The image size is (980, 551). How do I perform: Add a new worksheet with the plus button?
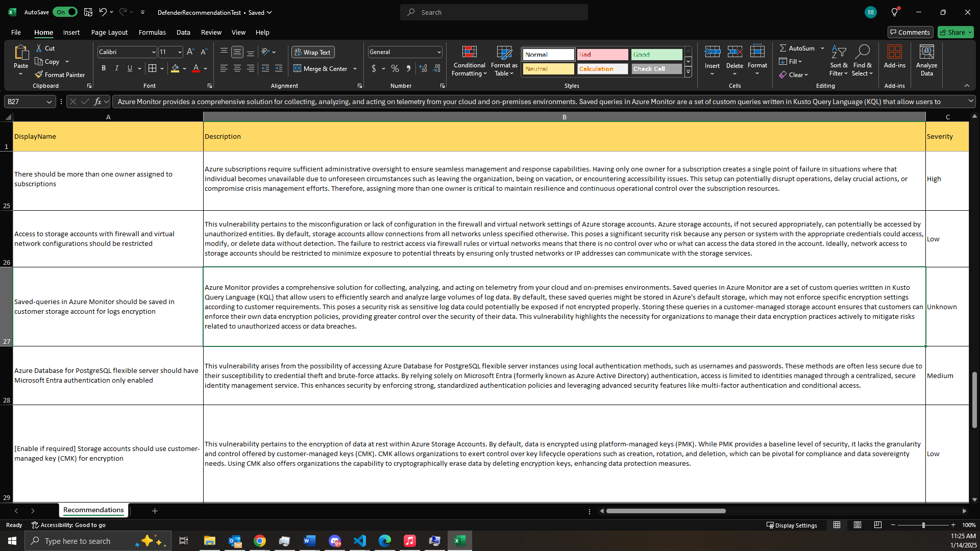pyautogui.click(x=155, y=510)
